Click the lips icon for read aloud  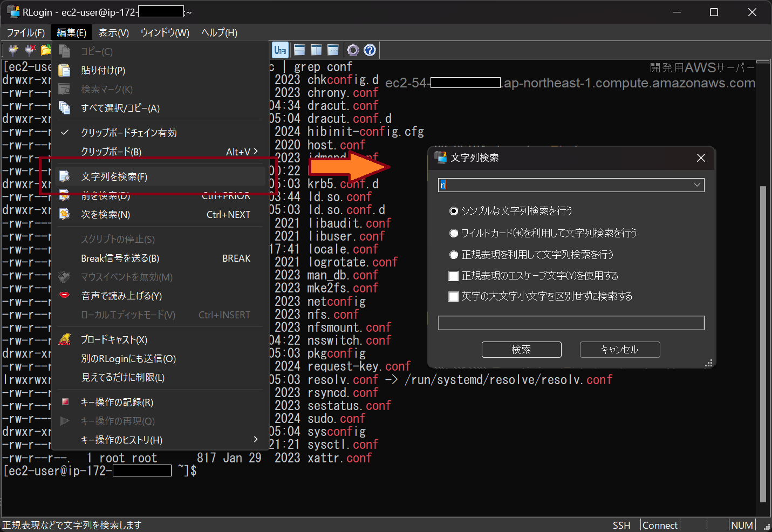point(64,295)
